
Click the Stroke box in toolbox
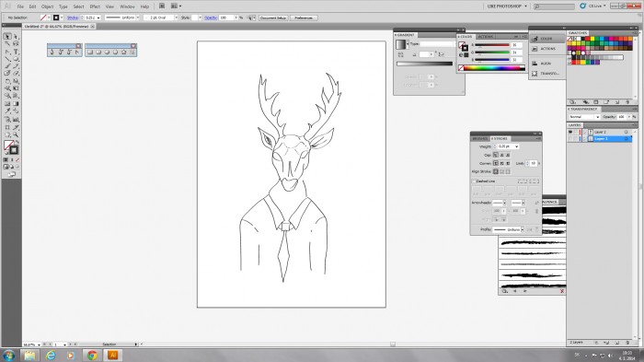[x=14, y=150]
